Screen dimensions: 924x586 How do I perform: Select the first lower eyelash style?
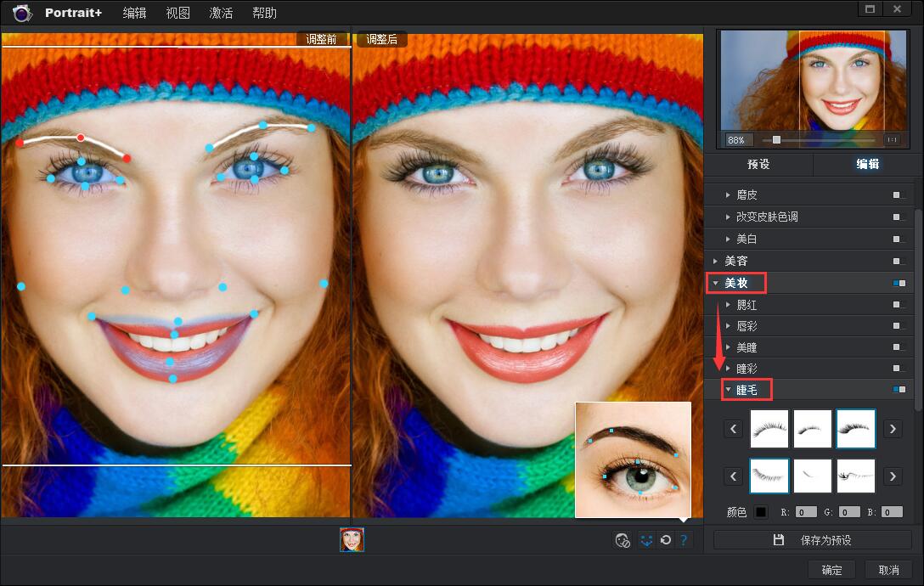769,476
